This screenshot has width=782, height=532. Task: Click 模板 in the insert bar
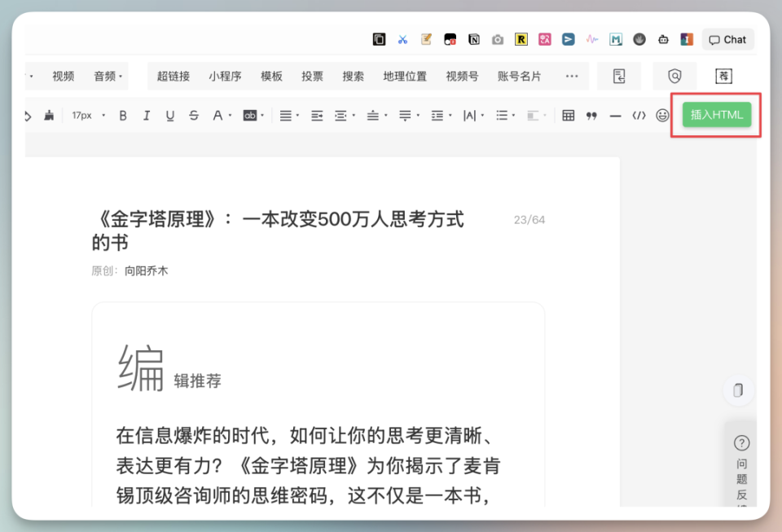[x=271, y=77]
